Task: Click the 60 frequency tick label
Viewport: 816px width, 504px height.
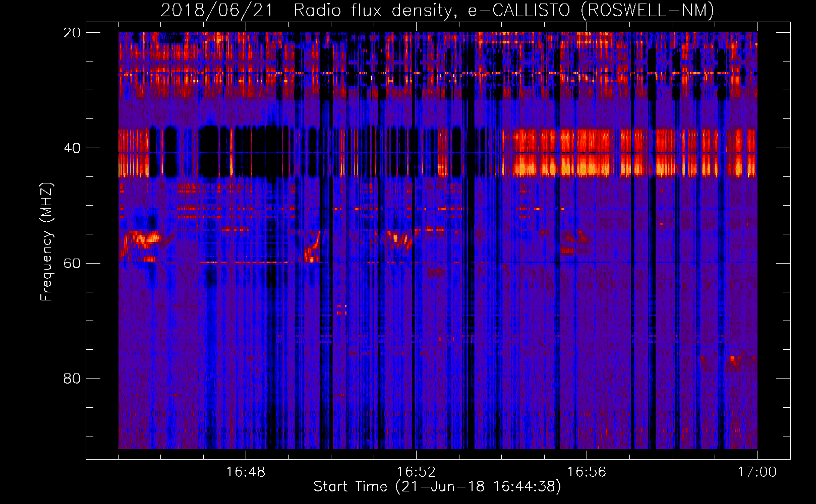Action: coord(72,263)
